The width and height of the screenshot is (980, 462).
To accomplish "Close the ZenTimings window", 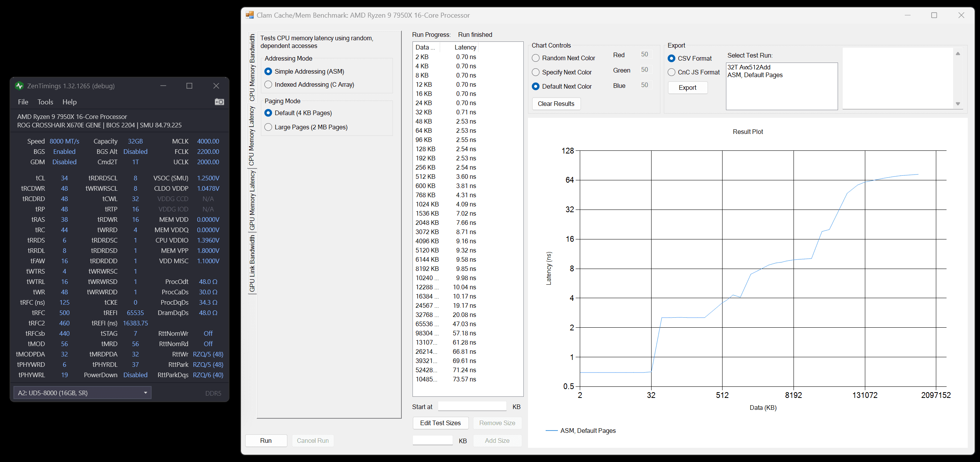I will (216, 86).
